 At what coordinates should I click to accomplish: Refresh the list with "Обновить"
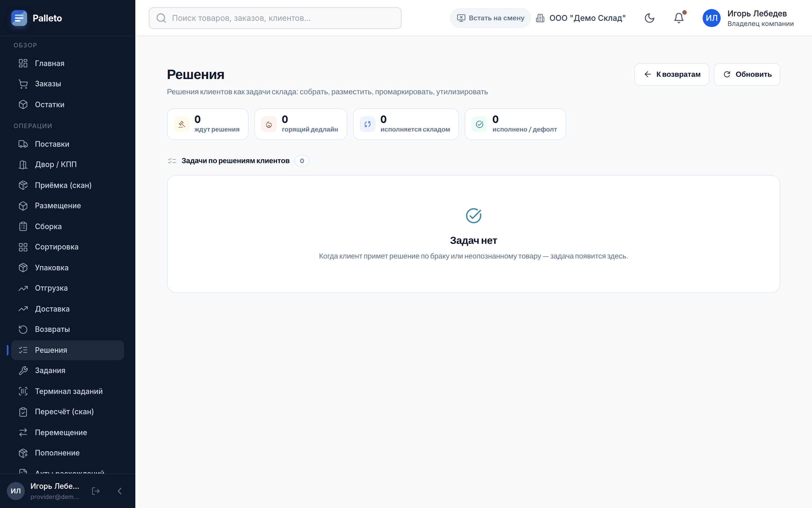click(747, 75)
